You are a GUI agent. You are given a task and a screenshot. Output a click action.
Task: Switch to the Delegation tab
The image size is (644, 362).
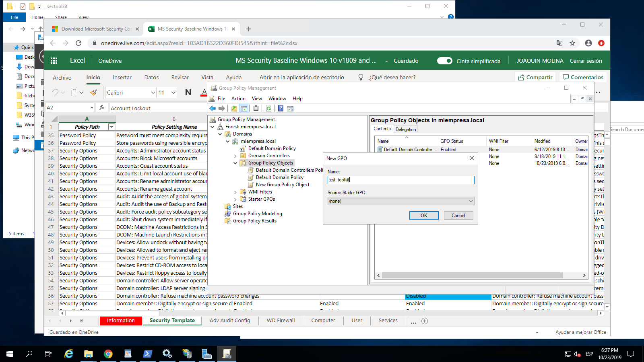coord(405,130)
